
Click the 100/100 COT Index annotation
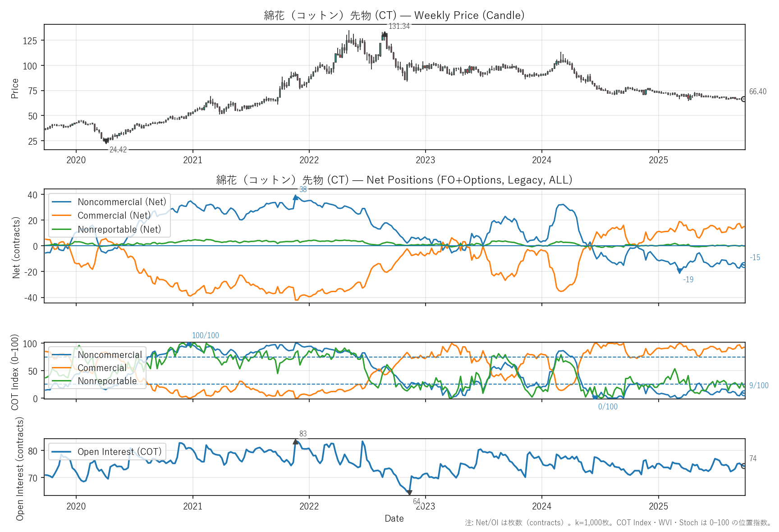206,335
